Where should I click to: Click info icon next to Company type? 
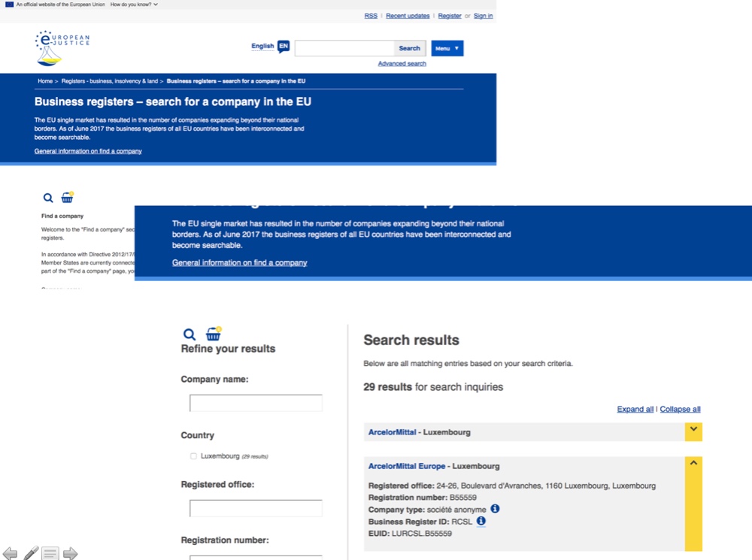(x=495, y=509)
